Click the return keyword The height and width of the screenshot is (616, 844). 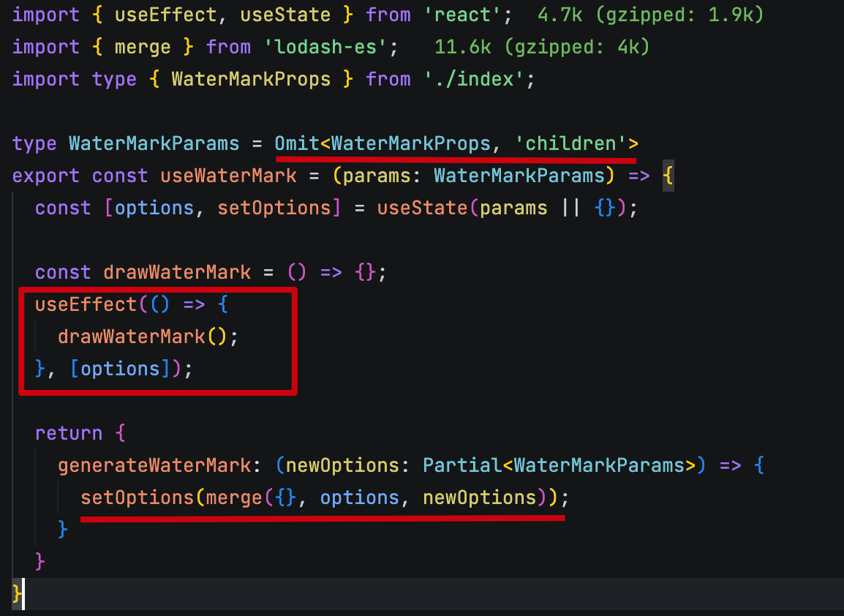click(x=69, y=433)
